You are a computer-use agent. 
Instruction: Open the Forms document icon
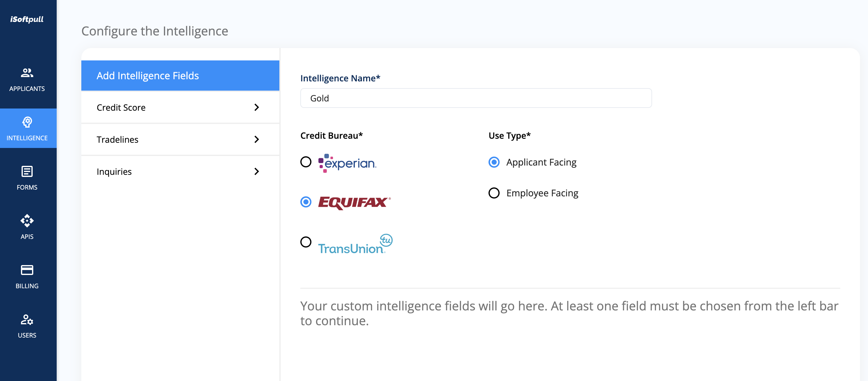point(27,171)
